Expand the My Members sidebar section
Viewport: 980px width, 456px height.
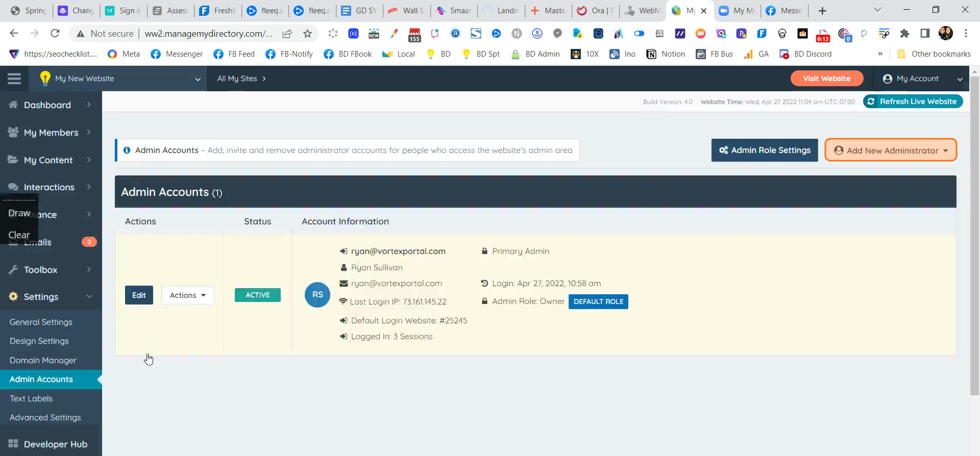(51, 133)
